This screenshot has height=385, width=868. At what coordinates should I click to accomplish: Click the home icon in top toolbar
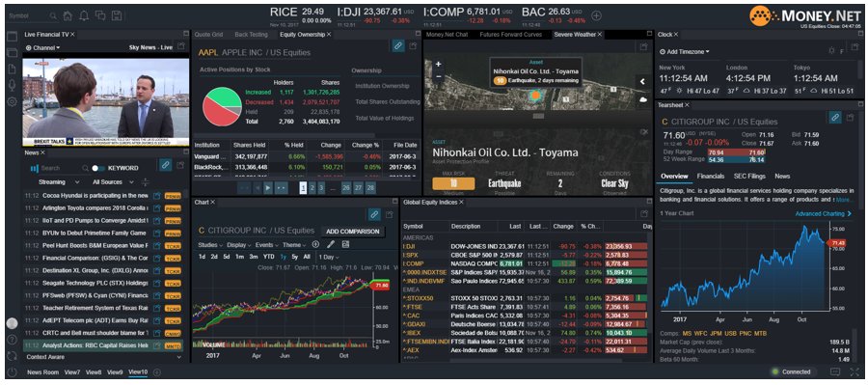68,15
